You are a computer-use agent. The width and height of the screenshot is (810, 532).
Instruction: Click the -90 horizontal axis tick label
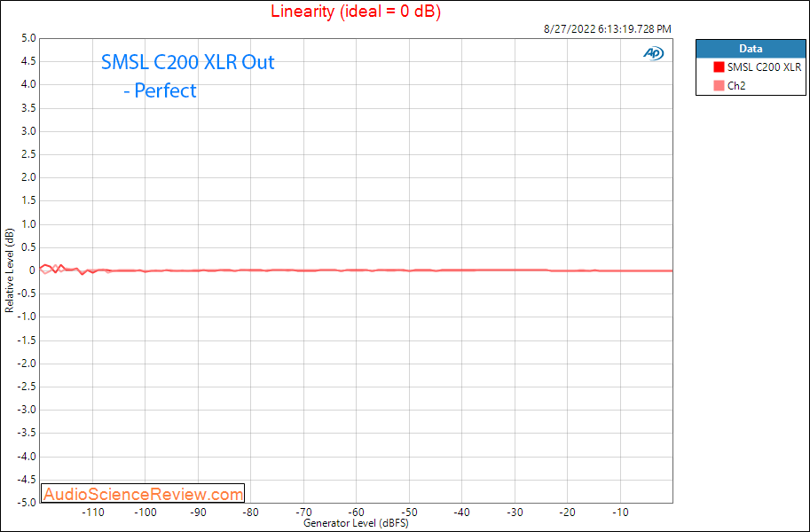pyautogui.click(x=199, y=512)
